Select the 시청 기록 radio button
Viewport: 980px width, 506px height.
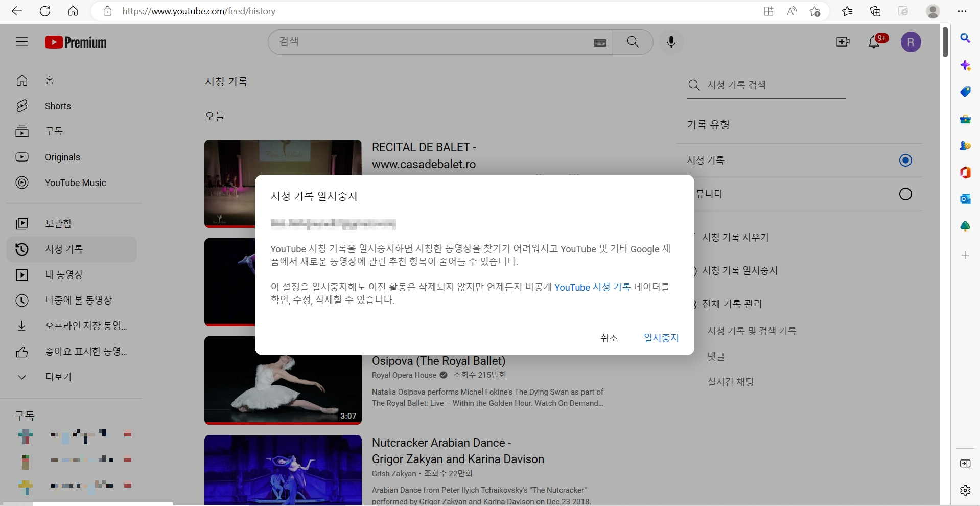[905, 160]
